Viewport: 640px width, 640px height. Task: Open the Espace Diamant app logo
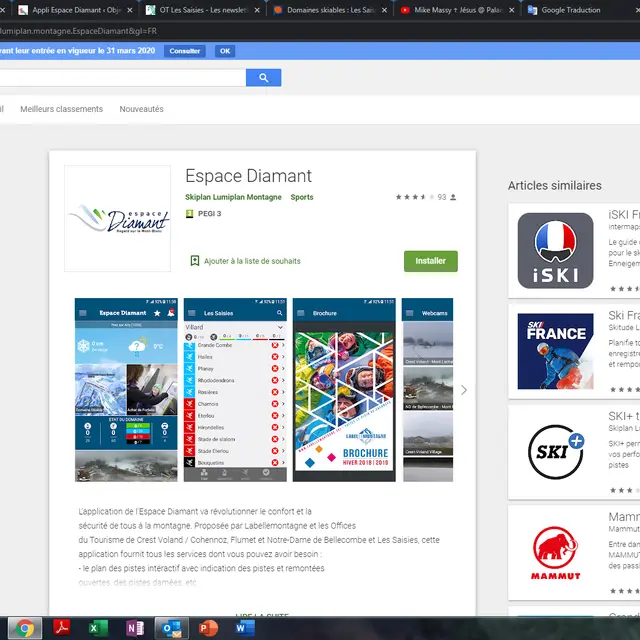pyautogui.click(x=118, y=218)
